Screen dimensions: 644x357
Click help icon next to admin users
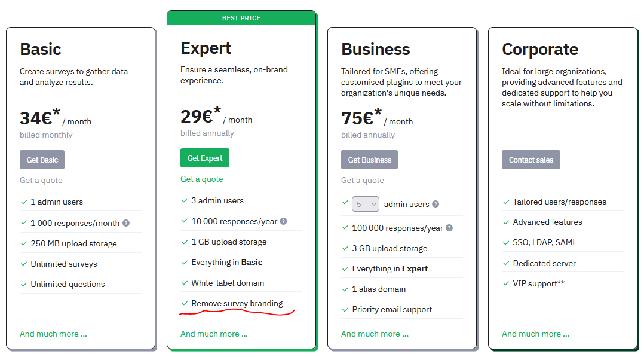436,204
